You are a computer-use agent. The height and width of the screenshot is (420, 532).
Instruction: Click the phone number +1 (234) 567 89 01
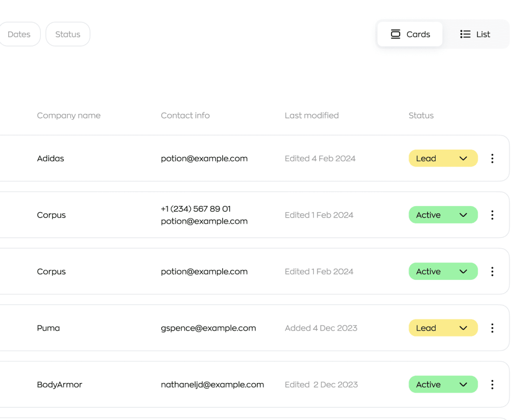196,209
